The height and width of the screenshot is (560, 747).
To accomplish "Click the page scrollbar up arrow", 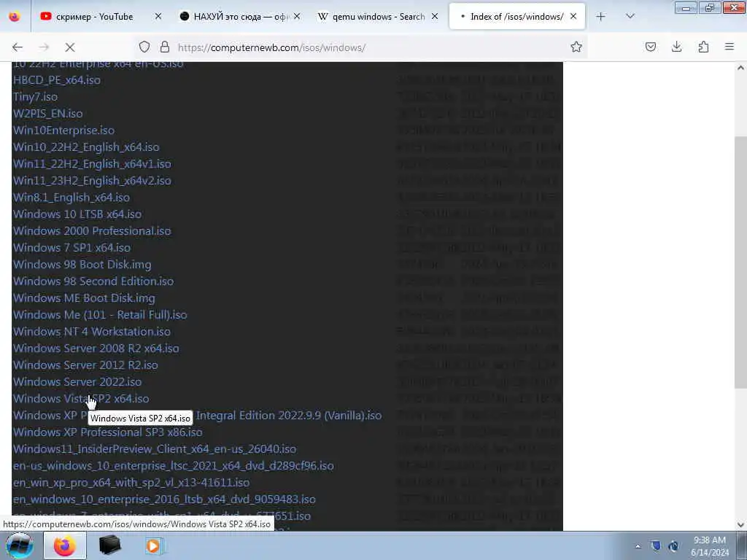I will tap(740, 68).
